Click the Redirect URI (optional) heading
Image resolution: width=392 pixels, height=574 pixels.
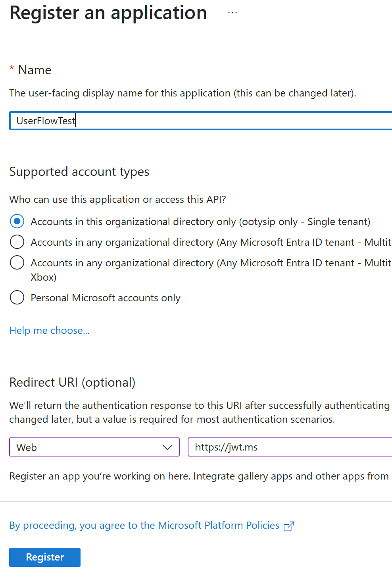pos(73,382)
